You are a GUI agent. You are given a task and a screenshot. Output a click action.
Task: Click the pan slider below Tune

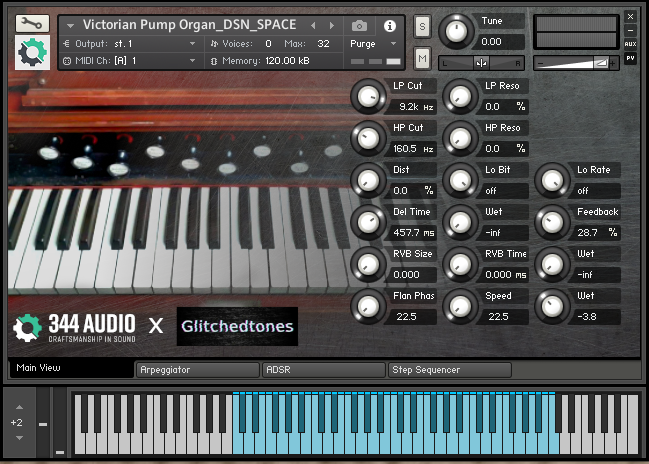coord(482,63)
